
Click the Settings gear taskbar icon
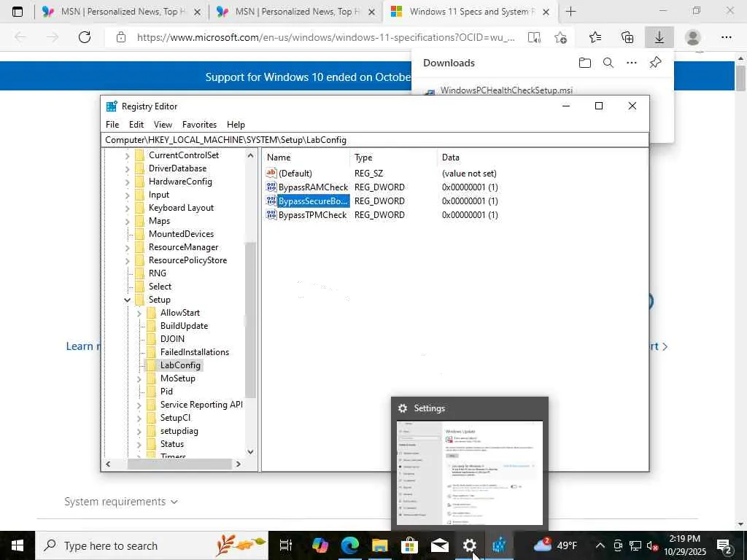click(x=470, y=545)
